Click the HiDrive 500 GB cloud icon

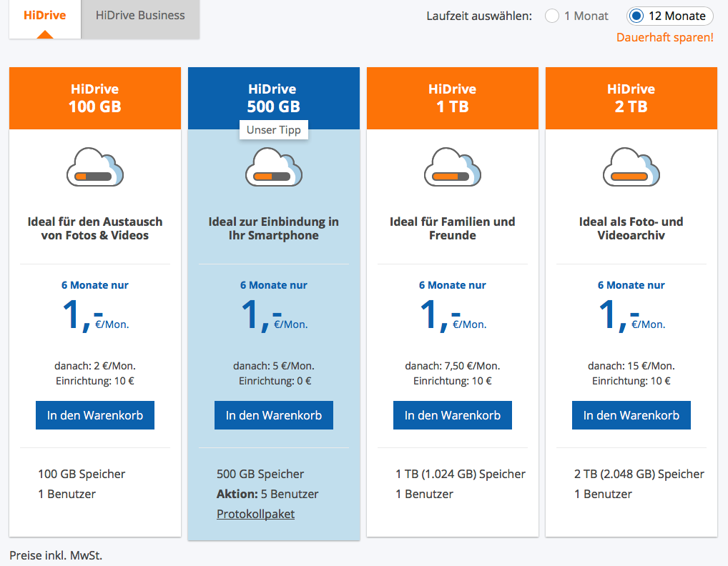coord(274,167)
